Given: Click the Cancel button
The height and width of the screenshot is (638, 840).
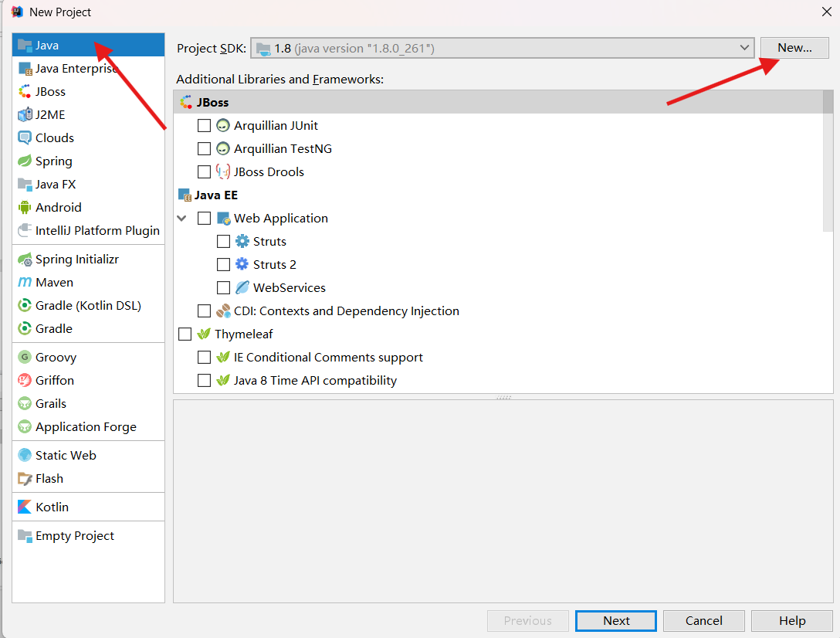Looking at the screenshot, I should click(x=704, y=621).
